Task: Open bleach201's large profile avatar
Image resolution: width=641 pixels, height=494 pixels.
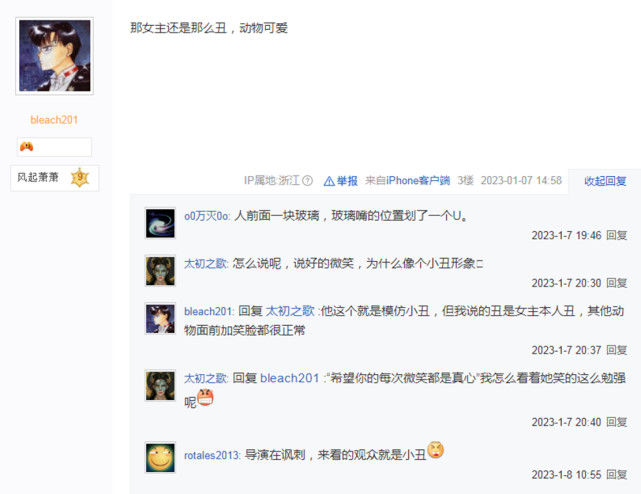Action: pos(54,56)
